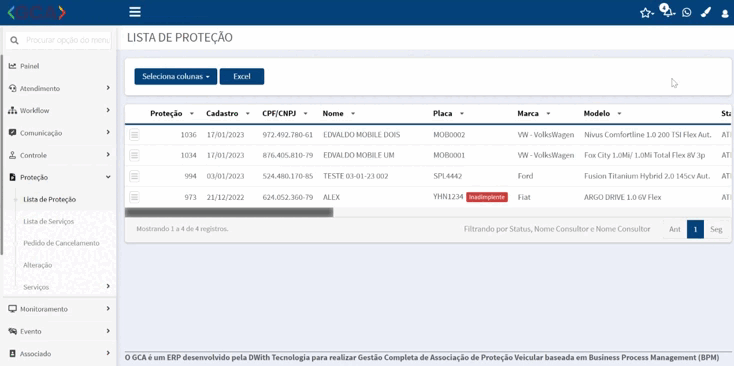
Task: Open the Placa column filter arrow
Action: [x=462, y=114]
